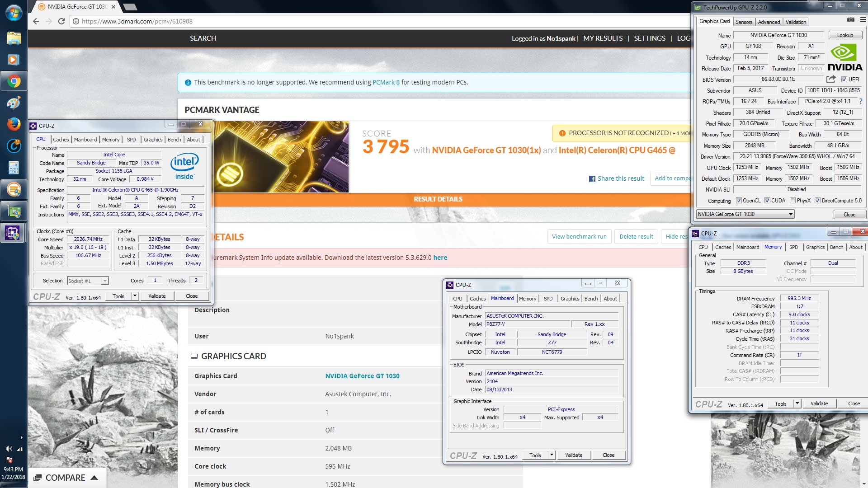Click the Lookup button in GPU-Z
The width and height of the screenshot is (868, 488).
click(845, 35)
